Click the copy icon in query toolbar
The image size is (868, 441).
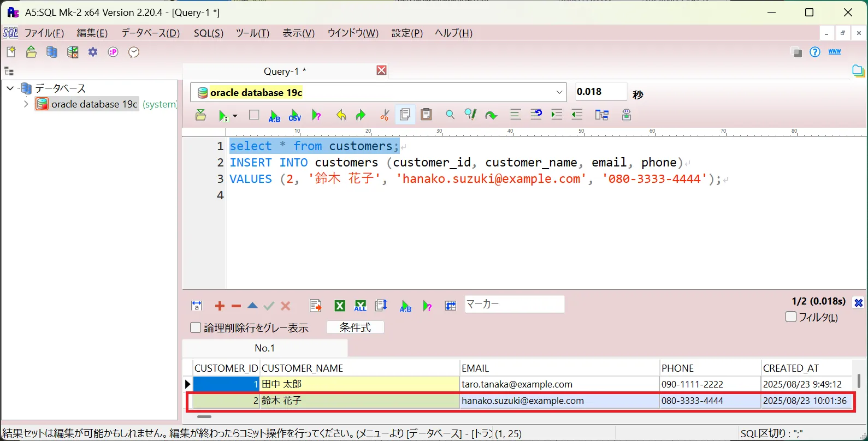tap(405, 115)
